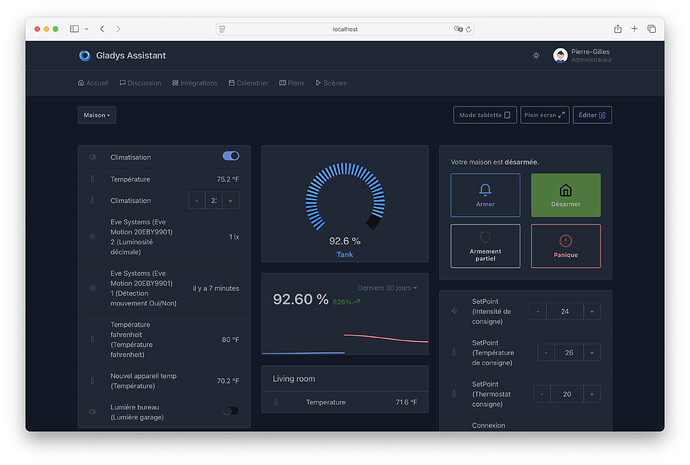The image size is (690, 465).
Task: Click the Mode tablette button
Action: click(x=485, y=115)
